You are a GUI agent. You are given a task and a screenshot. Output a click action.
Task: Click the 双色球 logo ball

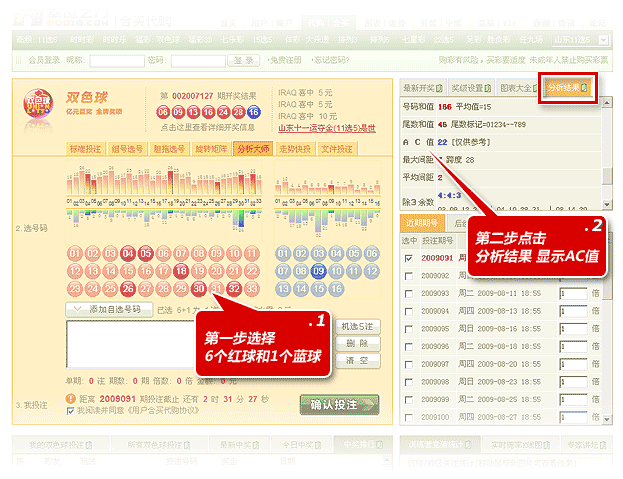[38, 104]
